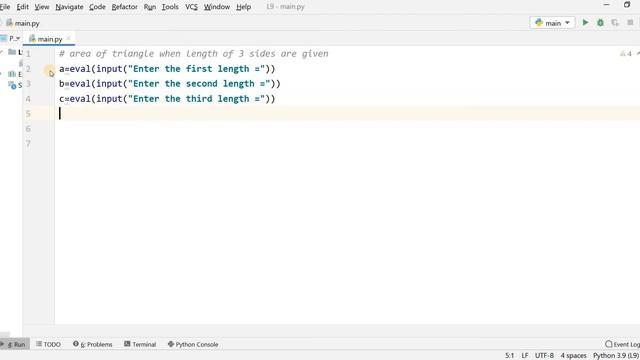Click the Python 3.9 interpreter indicator

[616, 356]
